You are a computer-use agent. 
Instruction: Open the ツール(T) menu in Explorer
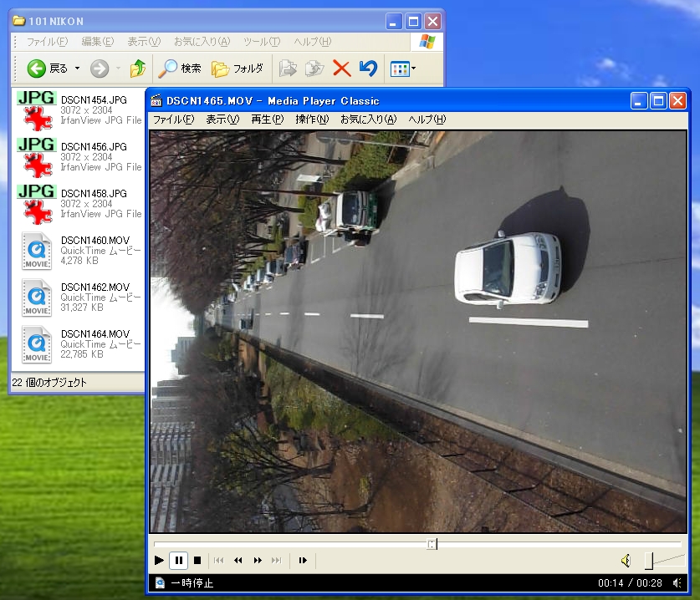point(262,42)
